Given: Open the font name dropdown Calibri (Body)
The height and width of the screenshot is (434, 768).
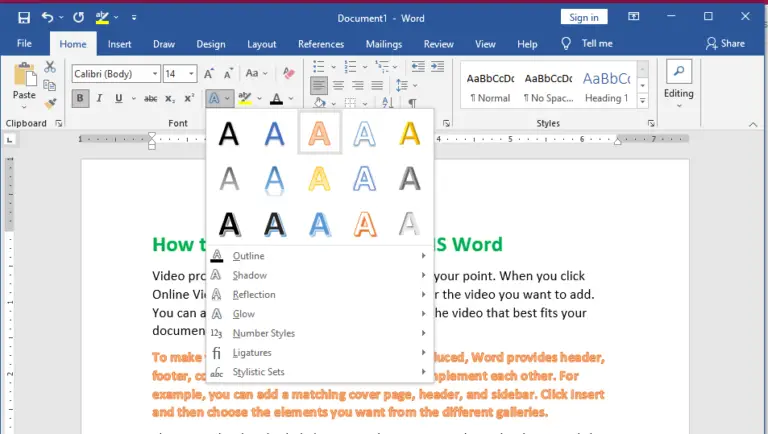Looking at the screenshot, I should click(155, 74).
